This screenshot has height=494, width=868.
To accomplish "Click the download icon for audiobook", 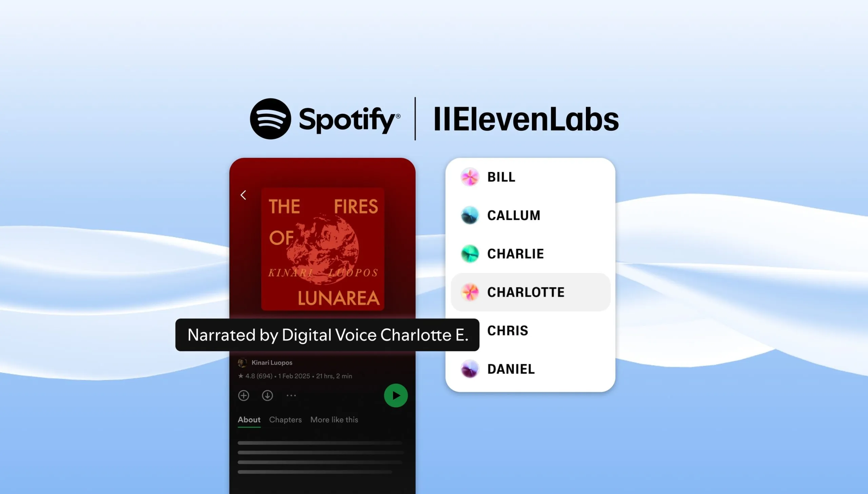I will point(267,395).
